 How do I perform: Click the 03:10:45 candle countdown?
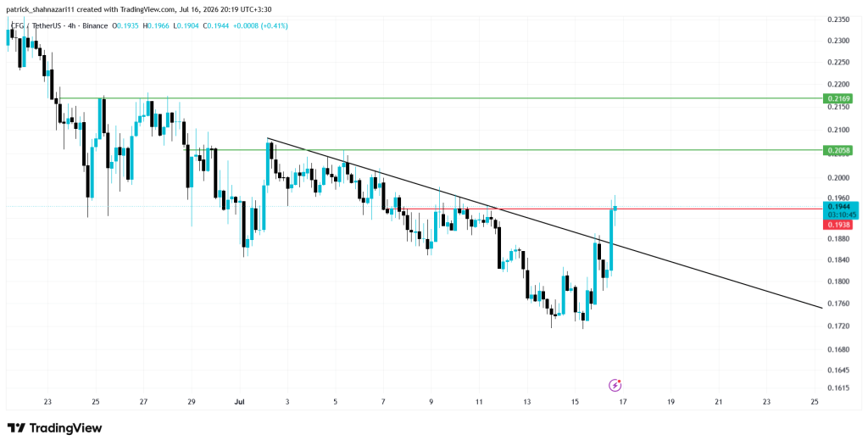(842, 215)
